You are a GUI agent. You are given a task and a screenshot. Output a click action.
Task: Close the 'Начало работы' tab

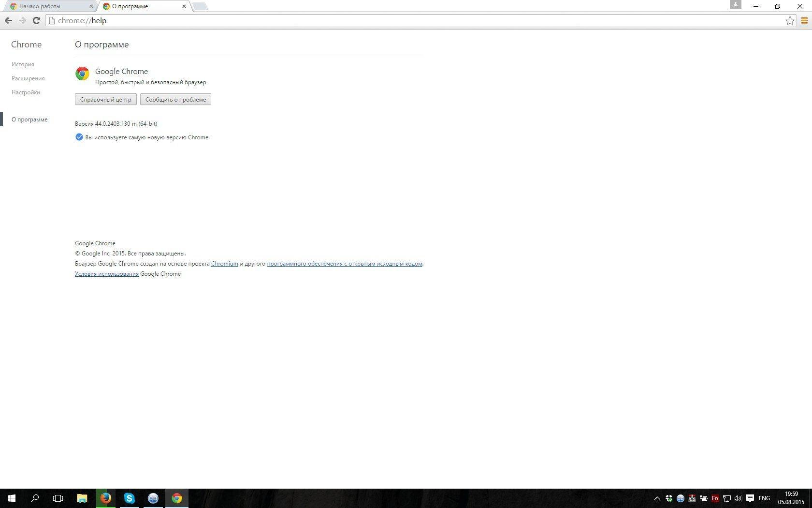point(91,6)
